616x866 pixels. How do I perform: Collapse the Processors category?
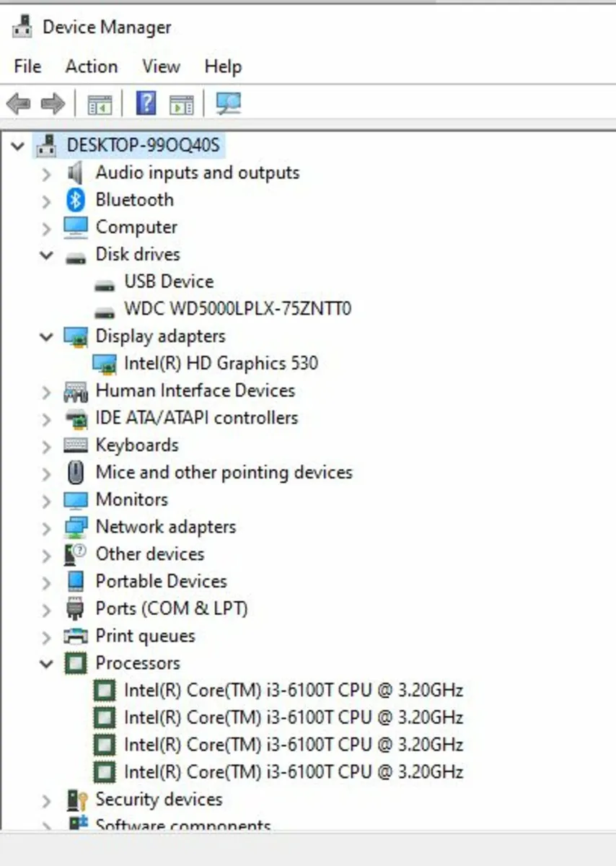click(x=47, y=663)
